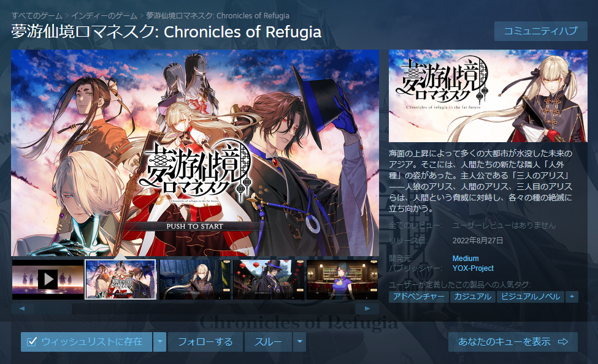Open the コミュニティハブ button

pyautogui.click(x=541, y=31)
